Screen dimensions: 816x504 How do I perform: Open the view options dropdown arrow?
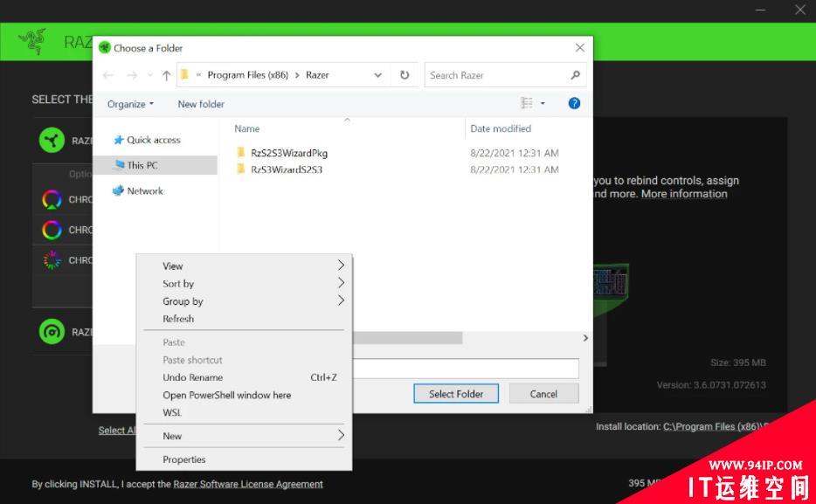click(543, 103)
